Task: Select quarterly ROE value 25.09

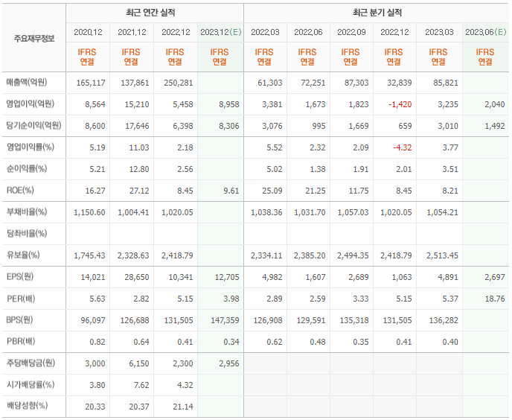Action: pyautogui.click(x=272, y=191)
